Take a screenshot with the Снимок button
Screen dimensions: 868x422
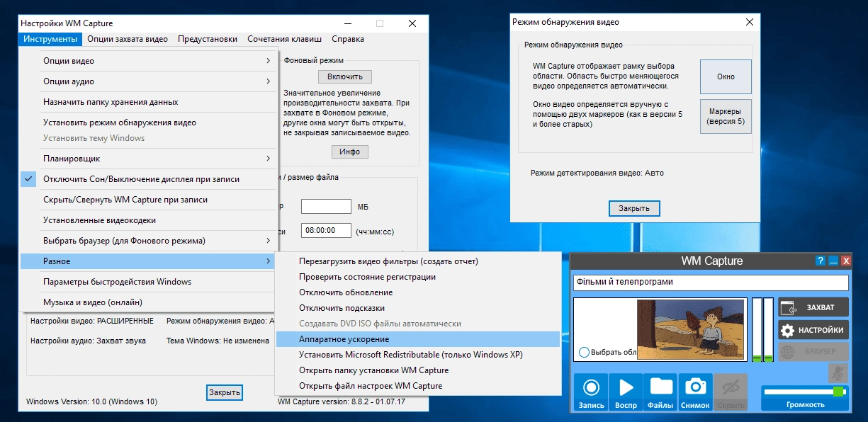click(x=696, y=392)
